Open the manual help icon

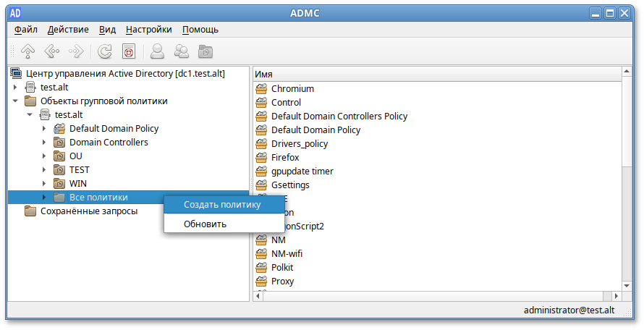[129, 51]
